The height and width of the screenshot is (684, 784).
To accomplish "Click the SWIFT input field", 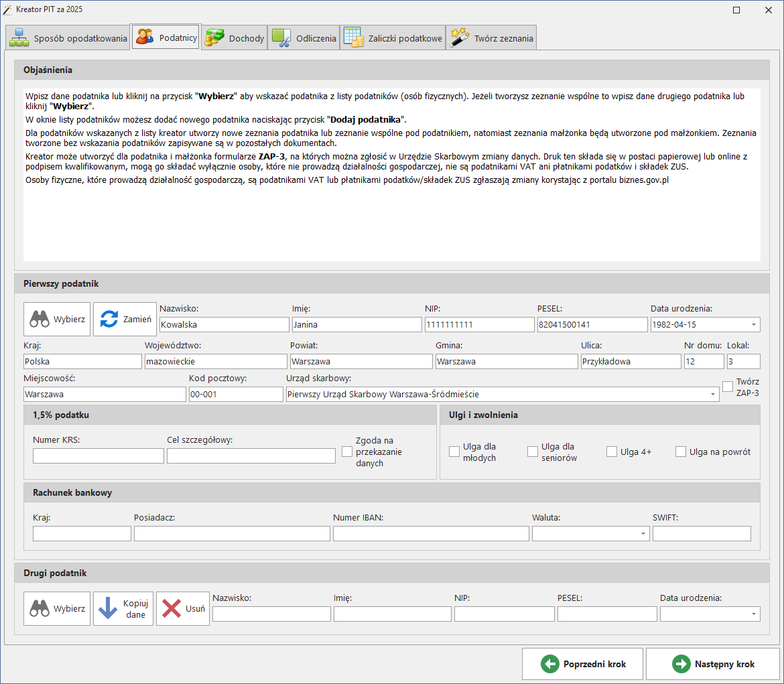I will tap(702, 533).
